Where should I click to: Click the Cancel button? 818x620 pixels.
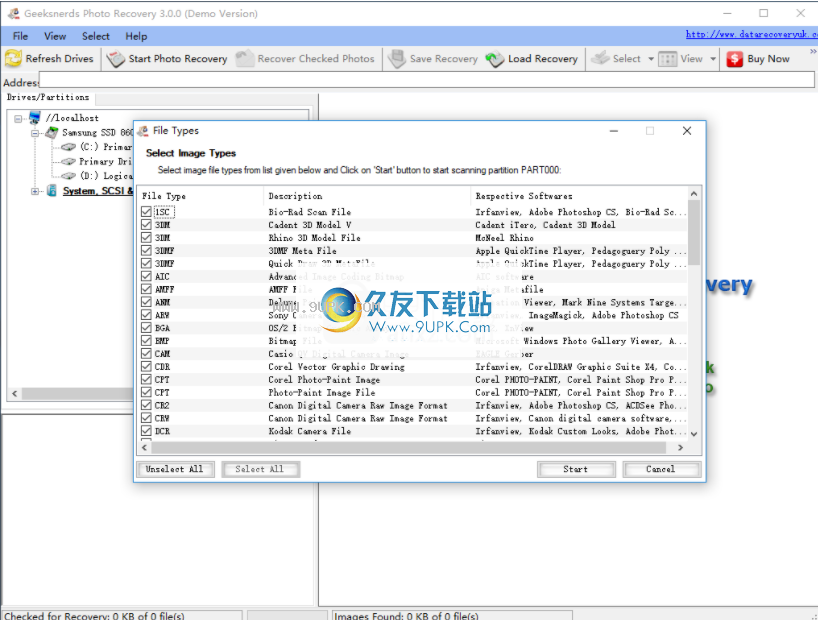point(660,469)
